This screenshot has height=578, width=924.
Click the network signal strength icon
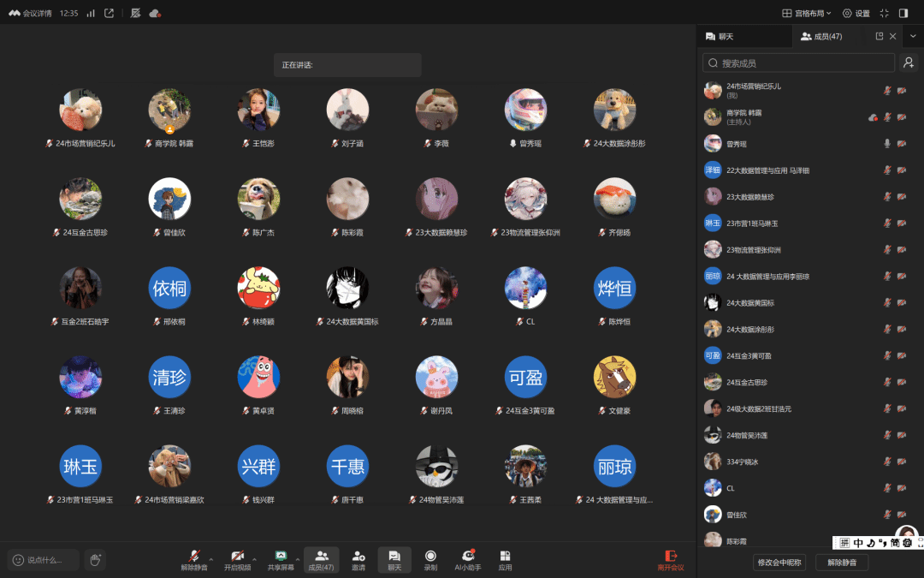click(x=91, y=13)
